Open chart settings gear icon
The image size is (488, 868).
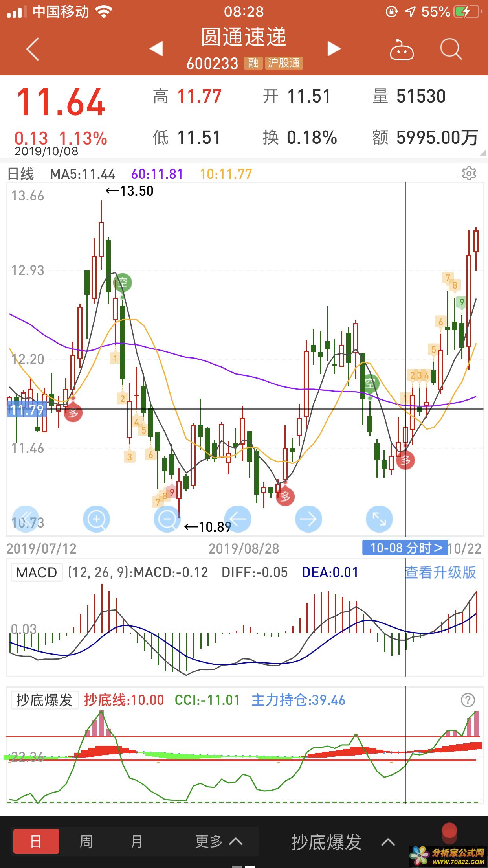[469, 173]
